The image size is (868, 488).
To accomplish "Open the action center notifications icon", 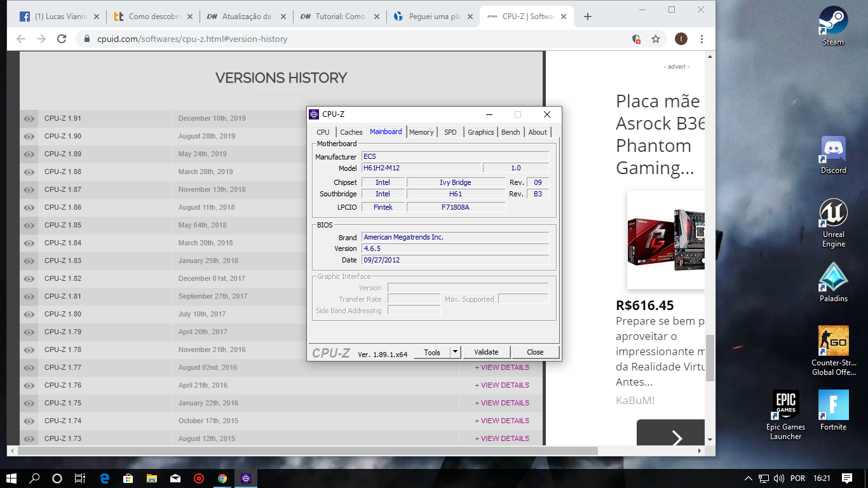I will (x=846, y=478).
